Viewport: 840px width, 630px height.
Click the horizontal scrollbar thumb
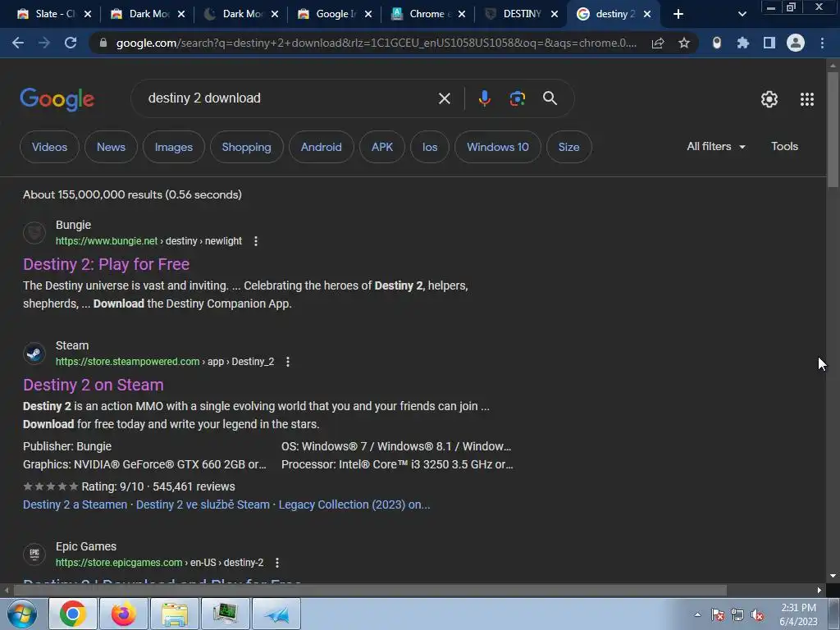click(370, 591)
